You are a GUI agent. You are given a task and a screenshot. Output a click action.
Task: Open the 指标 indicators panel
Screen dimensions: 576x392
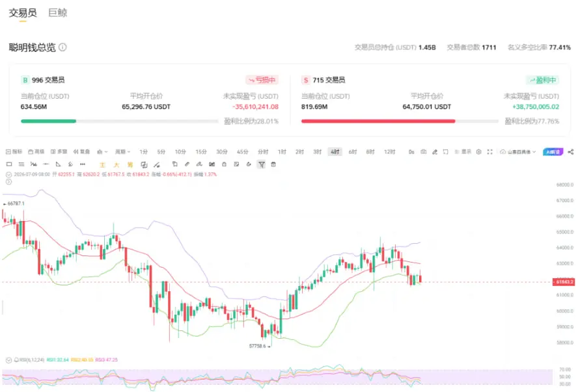(x=14, y=151)
